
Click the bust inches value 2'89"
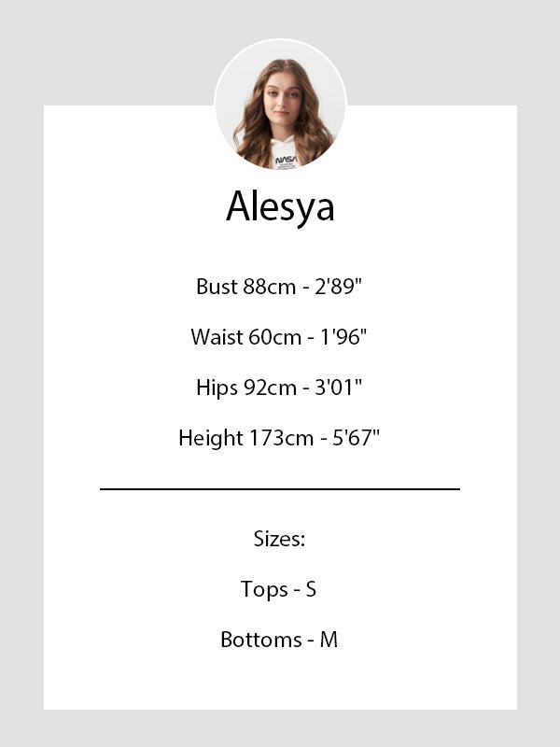pos(338,287)
